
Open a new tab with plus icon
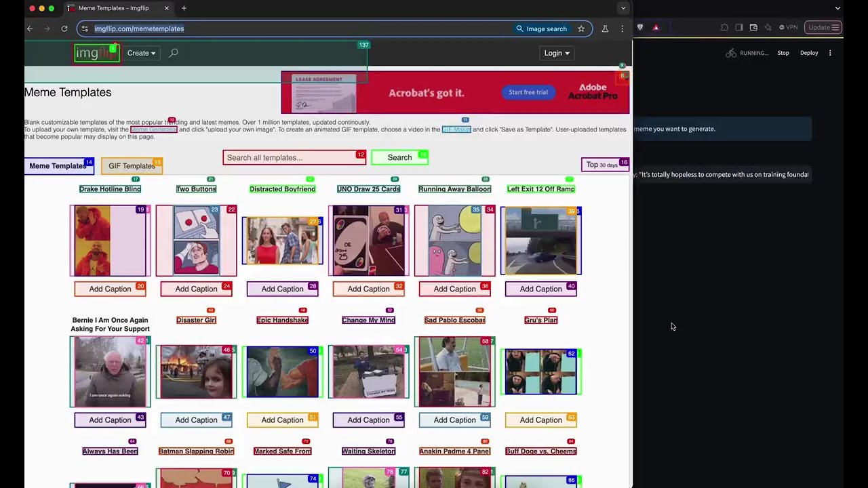click(x=184, y=8)
